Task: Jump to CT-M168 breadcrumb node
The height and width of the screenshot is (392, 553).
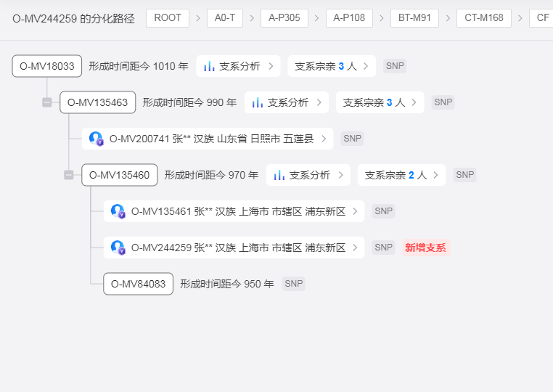Action: [x=483, y=18]
